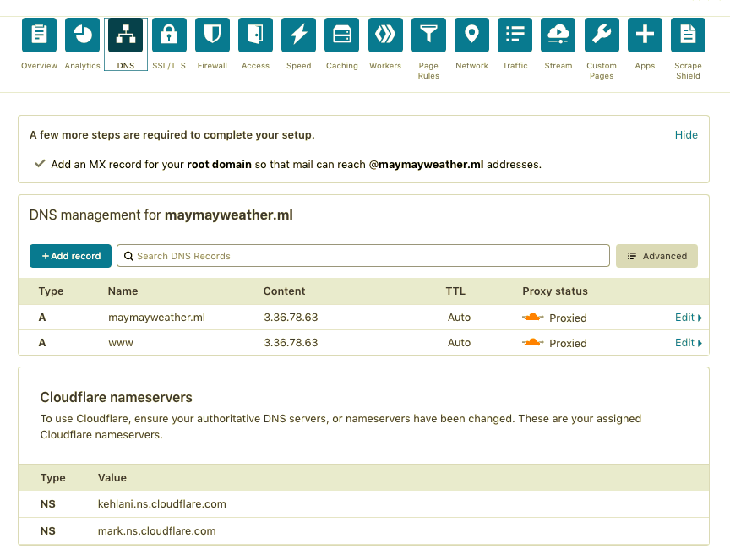This screenshot has width=730, height=560.
Task: Edit the www A record
Action: 689,343
